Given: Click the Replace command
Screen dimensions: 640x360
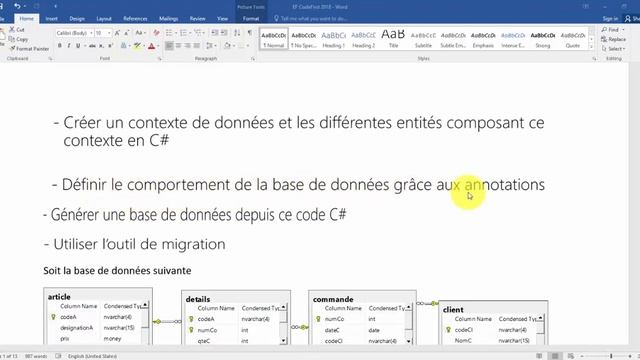Looking at the screenshot, I should 613,39.
